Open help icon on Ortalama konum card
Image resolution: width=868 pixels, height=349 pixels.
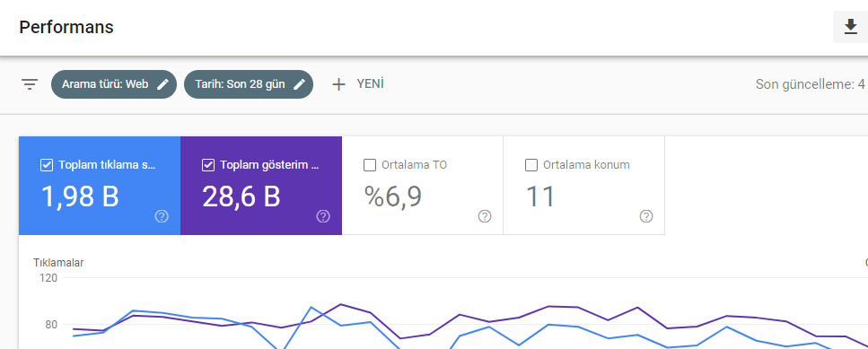[646, 216]
